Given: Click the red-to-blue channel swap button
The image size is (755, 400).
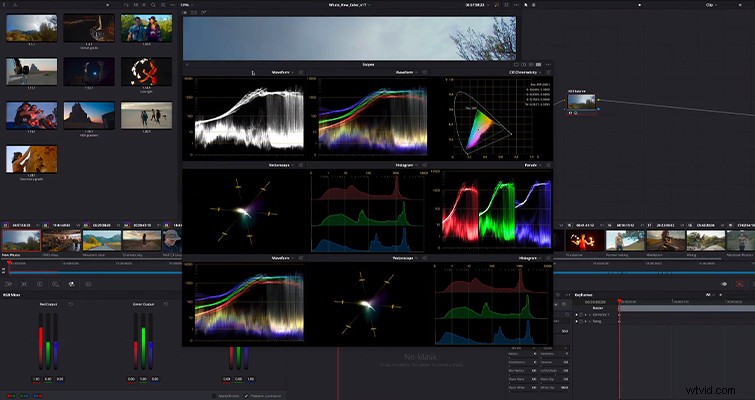Looking at the screenshot, I should (38, 396).
